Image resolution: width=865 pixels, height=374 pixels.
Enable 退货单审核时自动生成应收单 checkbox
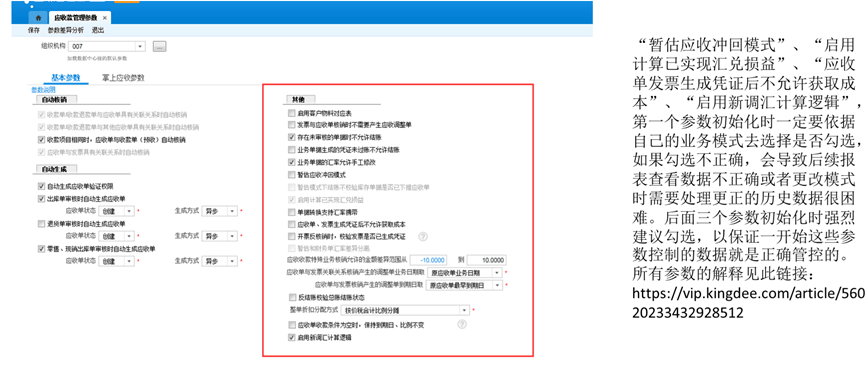click(x=41, y=223)
